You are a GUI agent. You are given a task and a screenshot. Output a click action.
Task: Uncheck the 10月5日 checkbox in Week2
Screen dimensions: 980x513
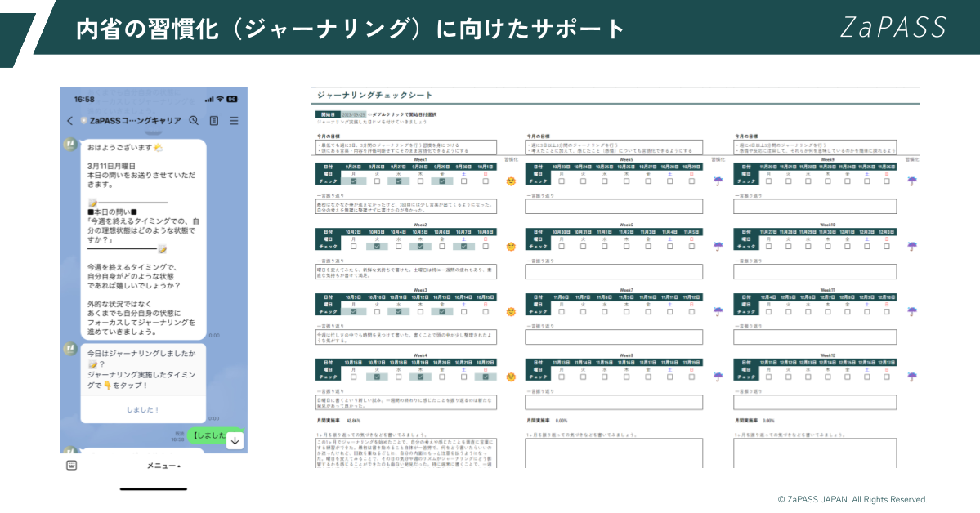421,246
